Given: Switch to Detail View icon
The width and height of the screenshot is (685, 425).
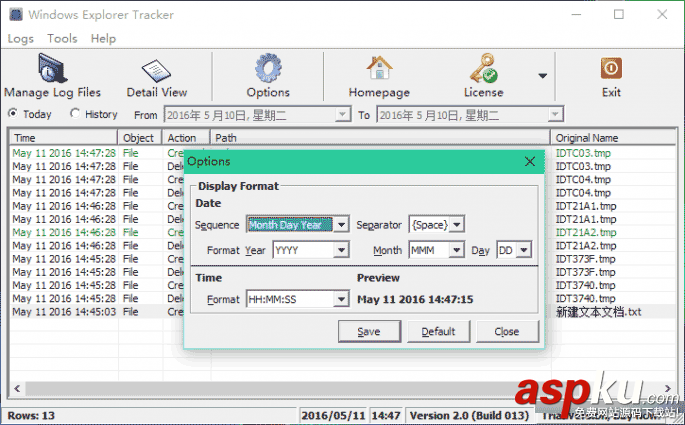Looking at the screenshot, I should (156, 70).
